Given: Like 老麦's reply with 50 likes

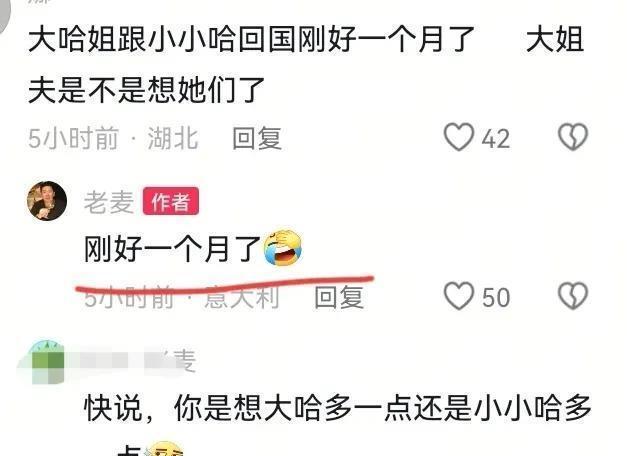Looking at the screenshot, I should (x=459, y=296).
